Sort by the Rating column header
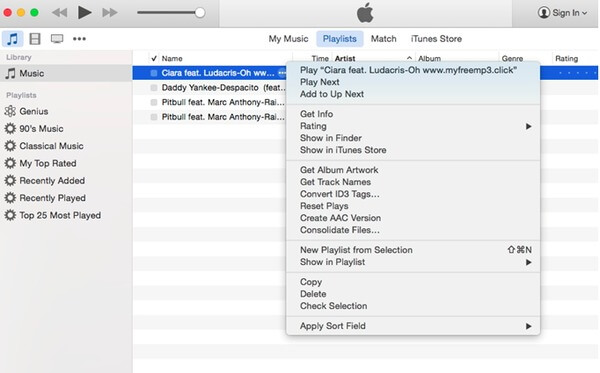The height and width of the screenshot is (373, 600). pos(566,59)
